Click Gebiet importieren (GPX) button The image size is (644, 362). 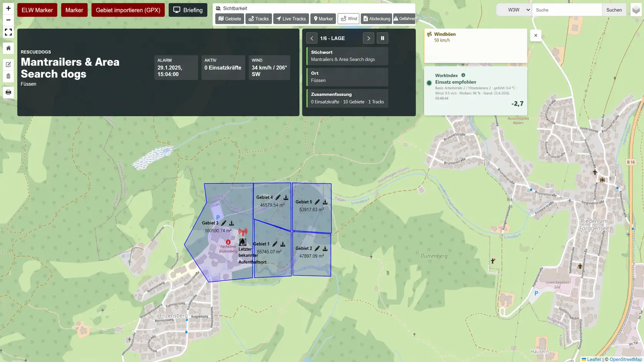click(128, 10)
